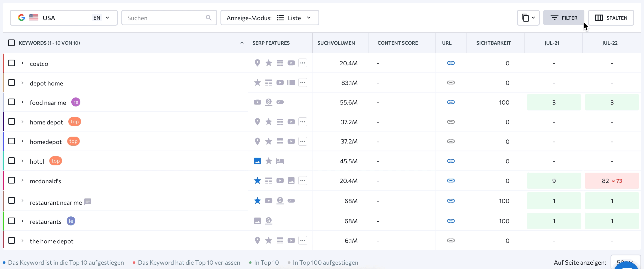Click the video SERP icon for food near me
Viewport: 644px width, 269px height.
click(x=257, y=102)
